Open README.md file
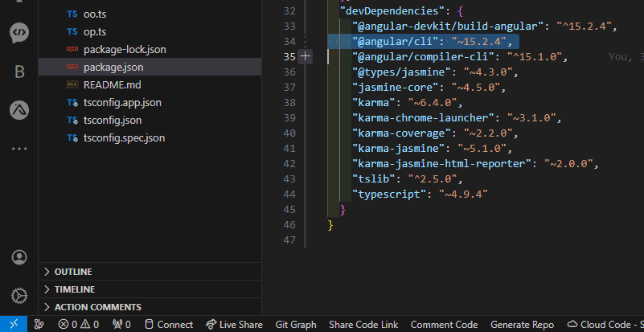Viewport: 644px width, 332px height. (x=150, y=84)
